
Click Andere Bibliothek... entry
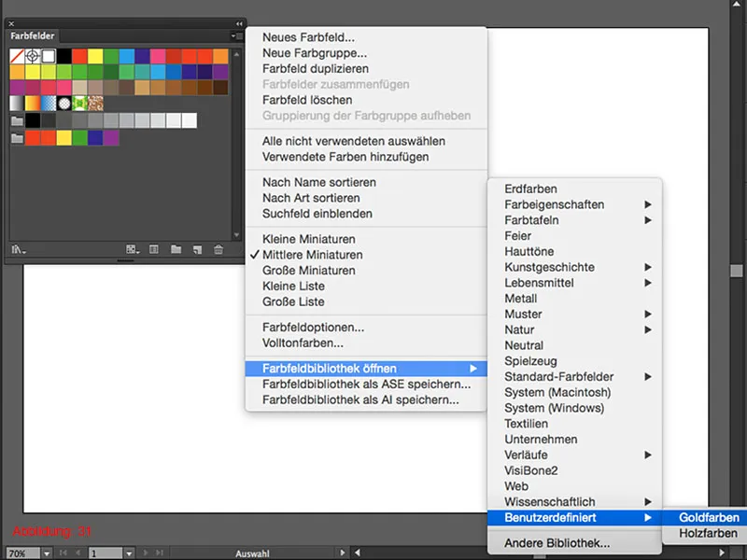tap(574, 543)
